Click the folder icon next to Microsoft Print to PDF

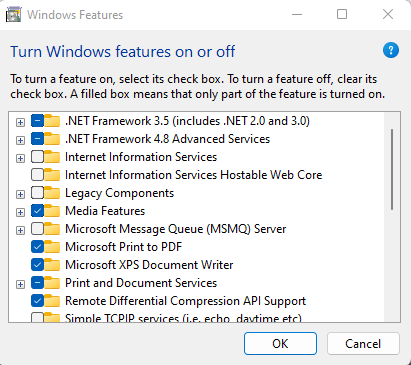[52, 247]
